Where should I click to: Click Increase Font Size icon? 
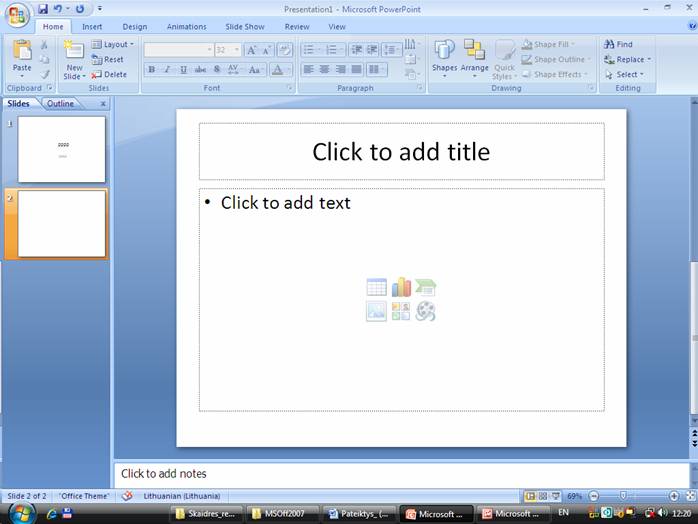[x=252, y=50]
